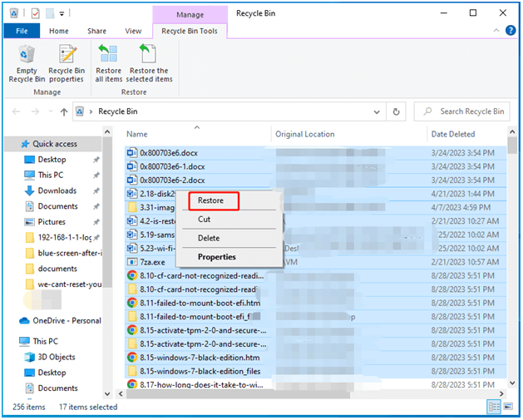The image size is (523, 420).
Task: Click the Refresh icon beside address bar
Action: pyautogui.click(x=396, y=111)
